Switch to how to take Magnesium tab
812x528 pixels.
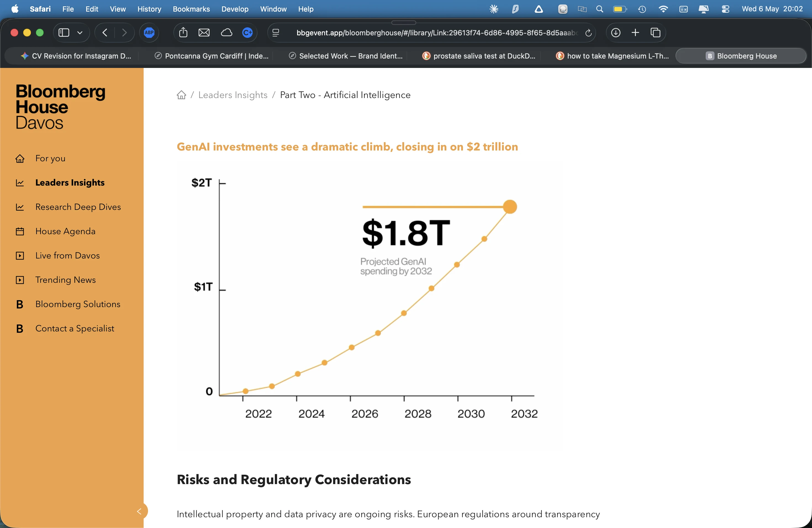click(x=612, y=56)
